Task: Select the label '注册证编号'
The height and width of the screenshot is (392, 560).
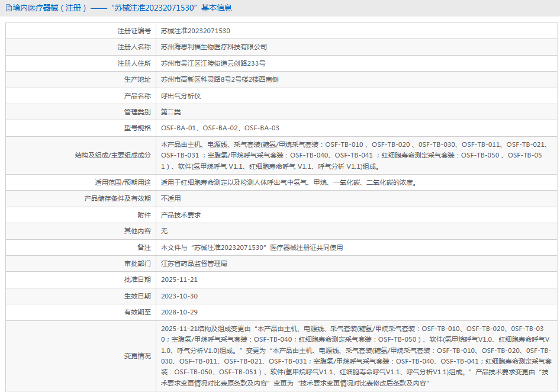Action: 134,31
